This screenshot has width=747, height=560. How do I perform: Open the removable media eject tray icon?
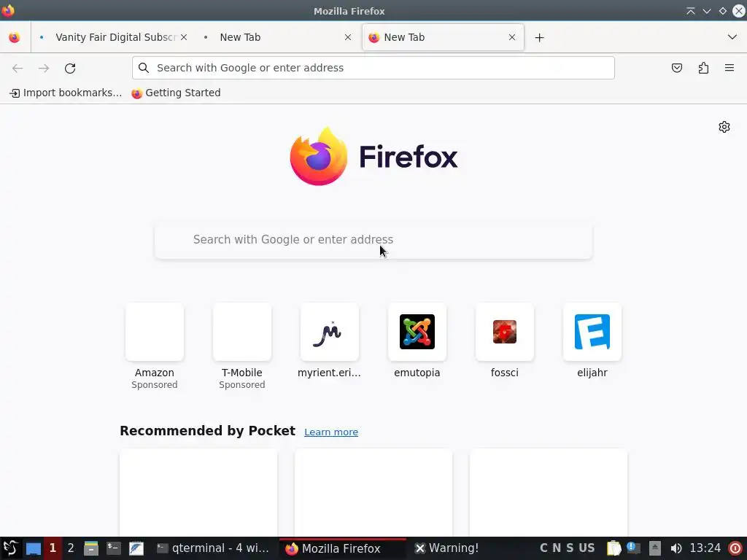[655, 548]
